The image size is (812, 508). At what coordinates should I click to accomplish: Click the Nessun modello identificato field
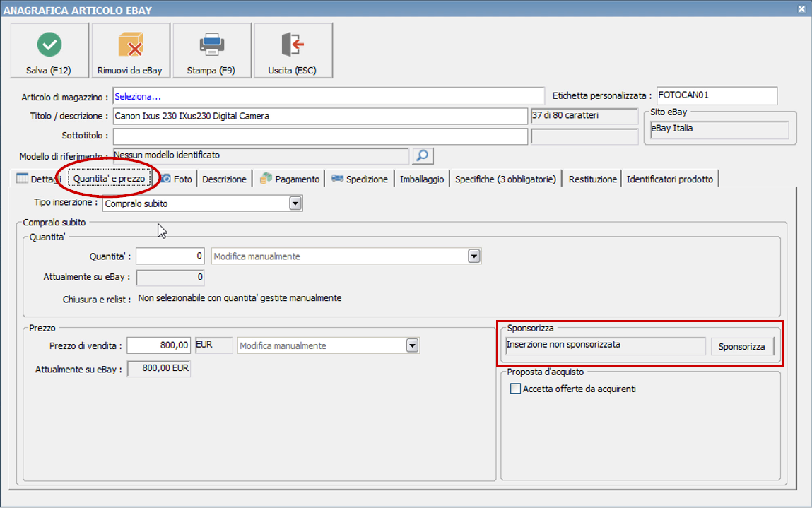261,155
